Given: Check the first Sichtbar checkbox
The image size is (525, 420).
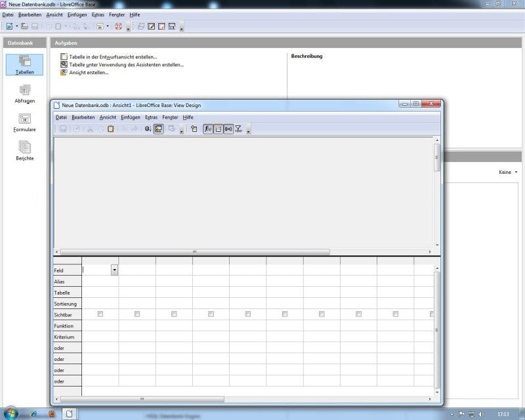Looking at the screenshot, I should (x=100, y=314).
